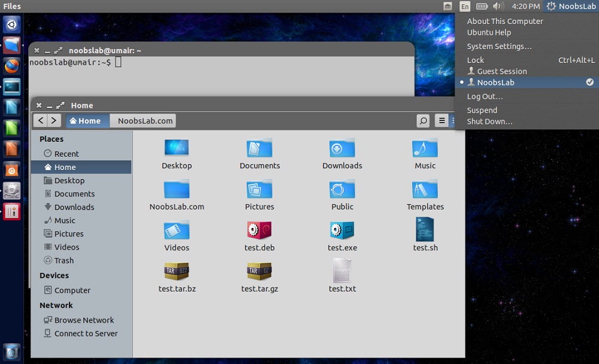Click NoobsLab.com path bar button
This screenshot has height=364, width=599.
pyautogui.click(x=145, y=121)
